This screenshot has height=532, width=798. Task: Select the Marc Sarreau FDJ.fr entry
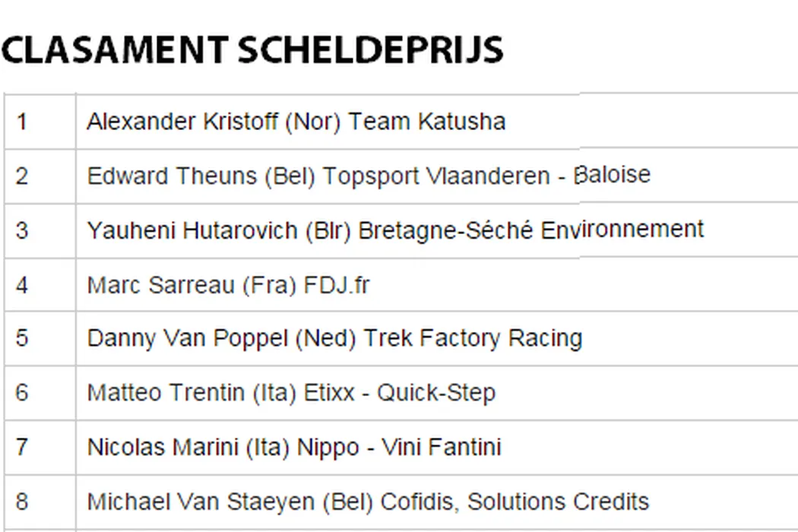228,285
